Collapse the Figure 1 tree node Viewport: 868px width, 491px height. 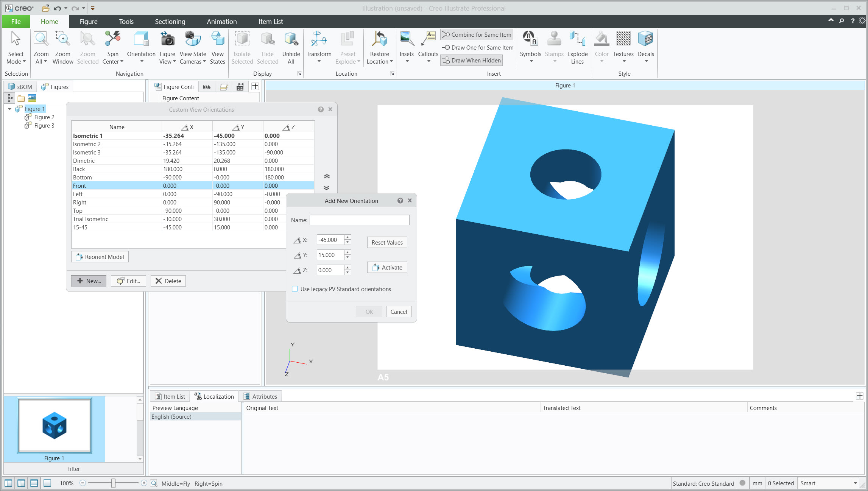coord(9,109)
